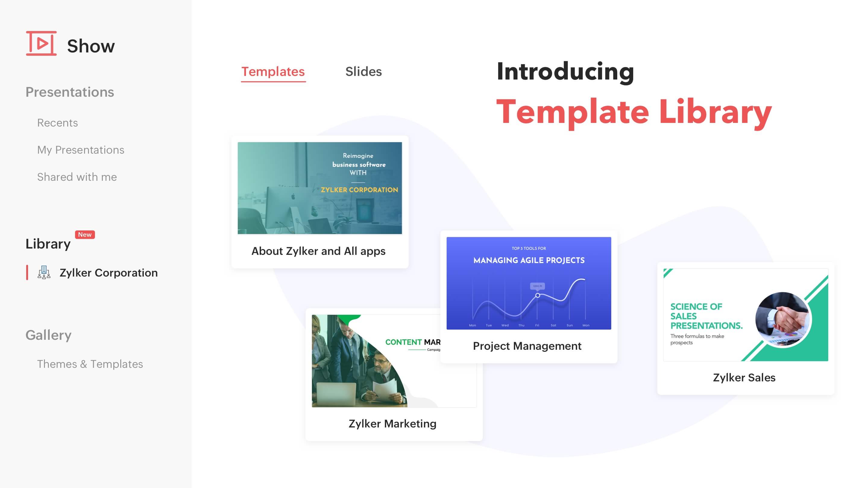Expand the Presentations section in sidebar

click(70, 92)
